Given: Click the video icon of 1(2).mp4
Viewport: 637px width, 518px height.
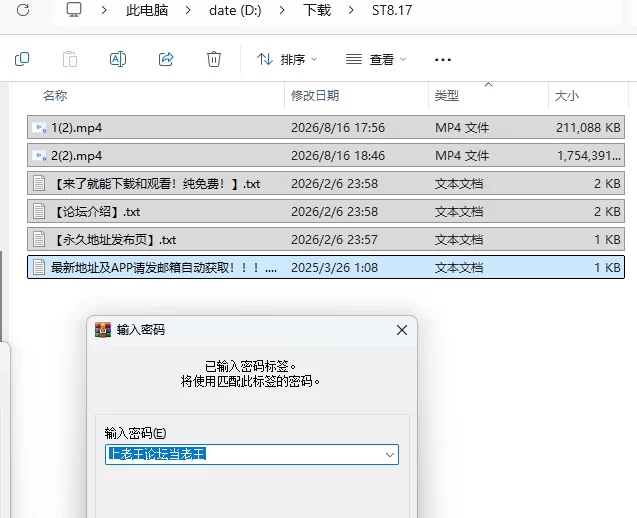Looking at the screenshot, I should coord(39,128).
